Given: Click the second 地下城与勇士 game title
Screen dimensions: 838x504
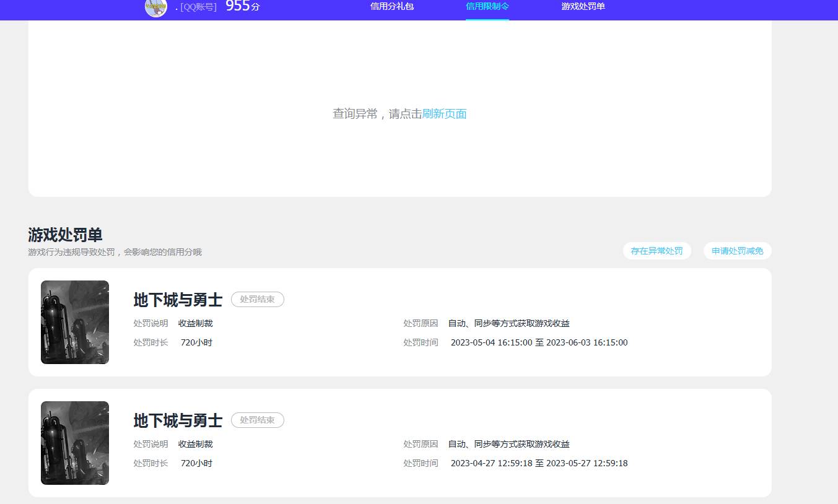Looking at the screenshot, I should coord(178,420).
